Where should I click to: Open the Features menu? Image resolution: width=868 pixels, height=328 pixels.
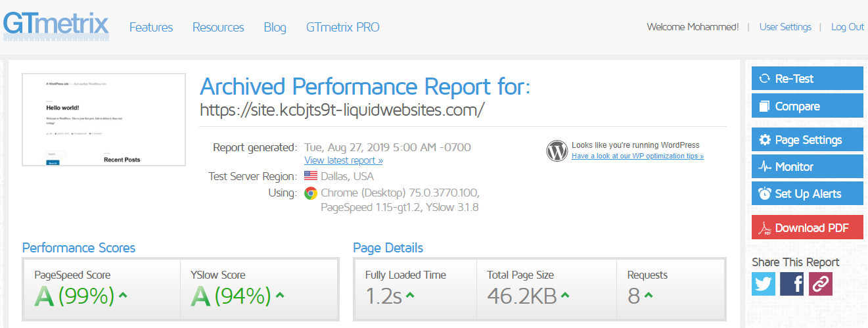coord(151,27)
